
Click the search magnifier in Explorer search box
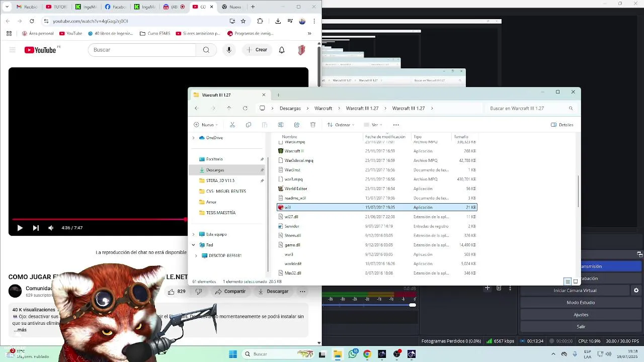pyautogui.click(x=571, y=108)
